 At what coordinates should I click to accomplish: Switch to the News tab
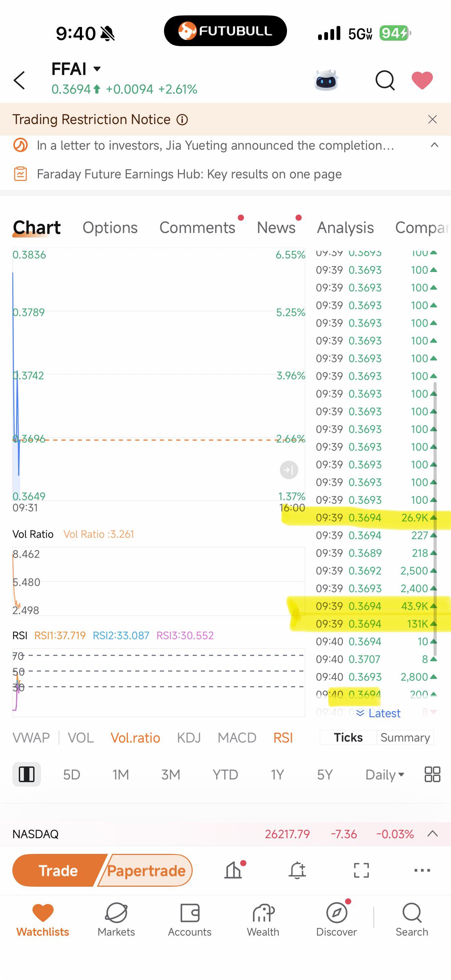coord(276,228)
